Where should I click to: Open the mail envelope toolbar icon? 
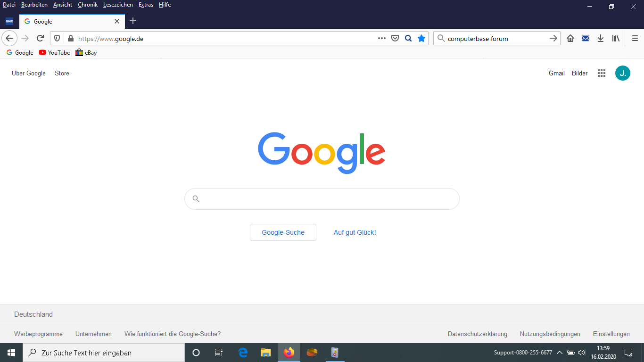pyautogui.click(x=586, y=38)
